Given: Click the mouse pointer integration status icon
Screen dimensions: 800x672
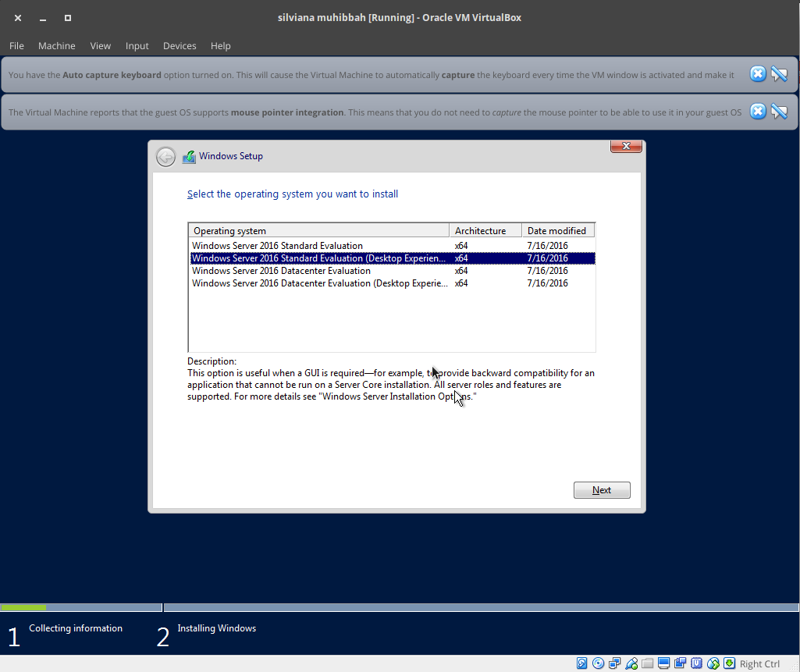Looking at the screenshot, I should pyautogui.click(x=713, y=663).
